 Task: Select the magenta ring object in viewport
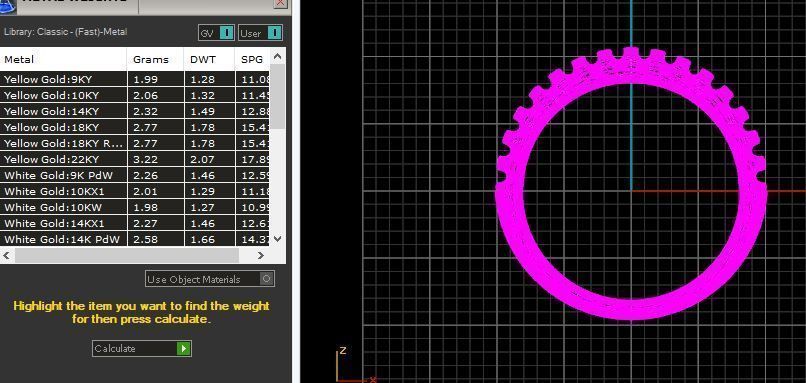pyautogui.click(x=631, y=308)
